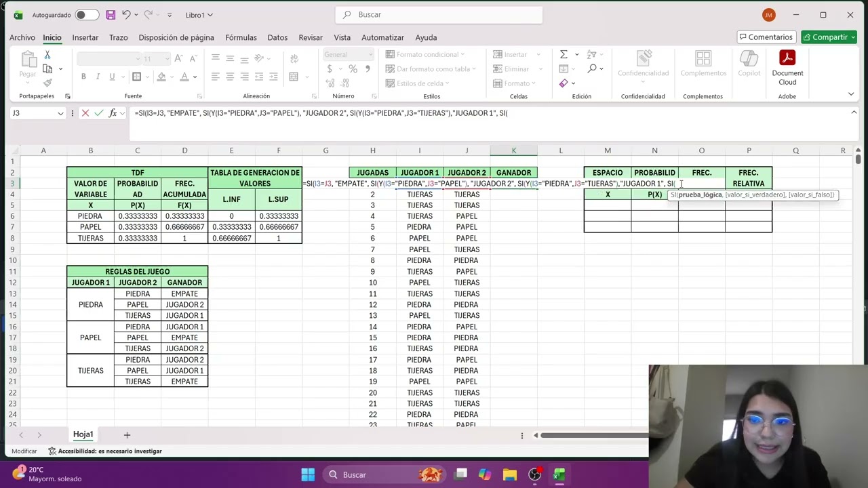Viewport: 868px width, 488px height.
Task: Open Excel from the taskbar
Action: coord(559,474)
